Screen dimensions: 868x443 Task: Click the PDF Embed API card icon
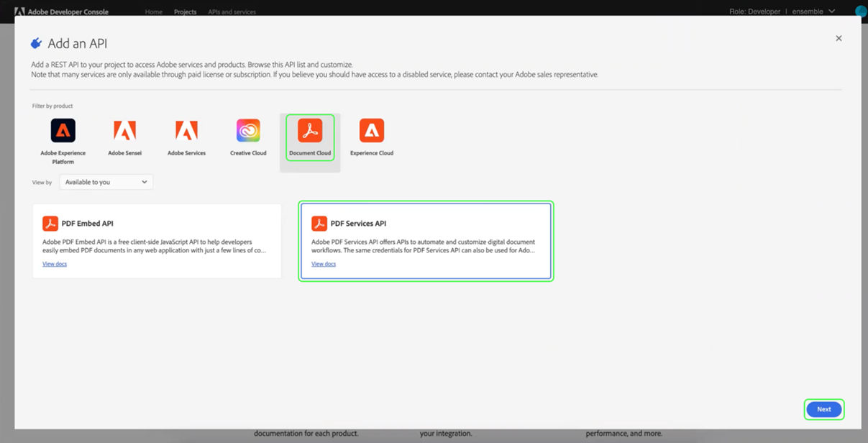pyautogui.click(x=50, y=223)
